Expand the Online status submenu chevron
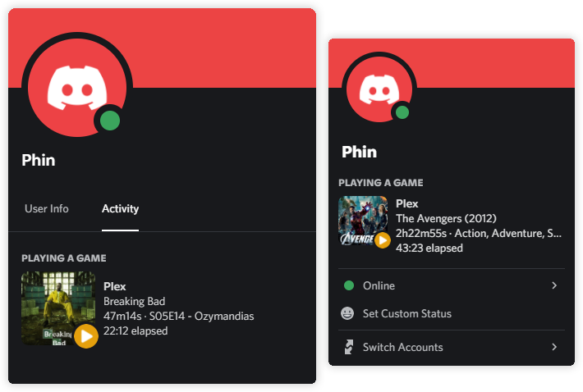The width and height of the screenshot is (583, 392). [554, 285]
